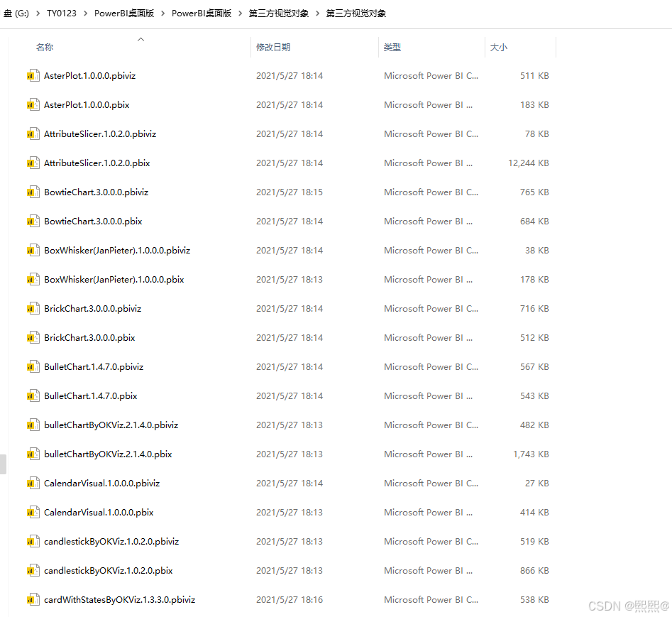Select the BrickChart.3.0.0.0.pbiviz file name
Screen dimensions: 672x617
[92, 309]
